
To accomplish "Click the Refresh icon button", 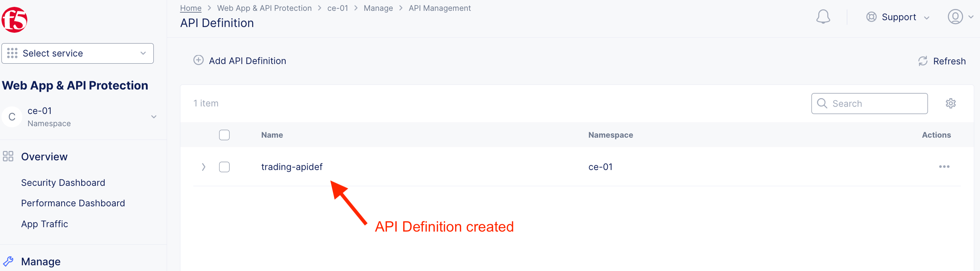I will 923,61.
